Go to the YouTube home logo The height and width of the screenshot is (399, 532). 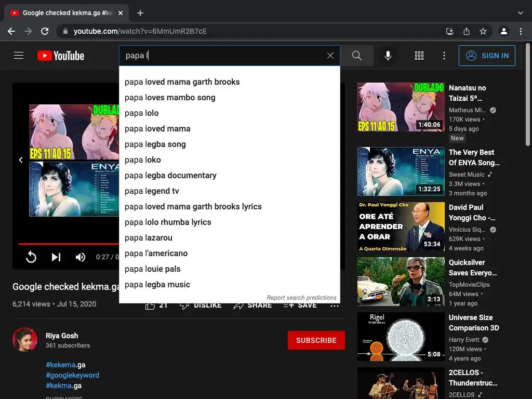[61, 56]
